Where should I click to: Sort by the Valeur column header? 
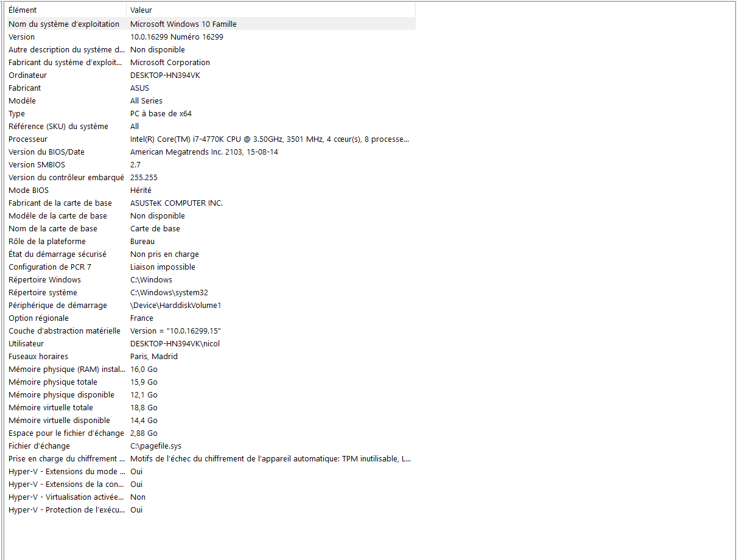(271, 10)
